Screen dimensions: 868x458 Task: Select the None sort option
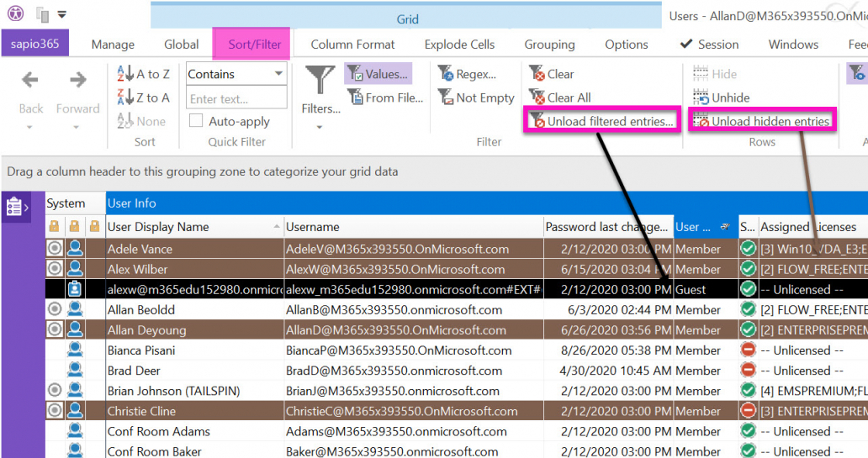pos(141,121)
